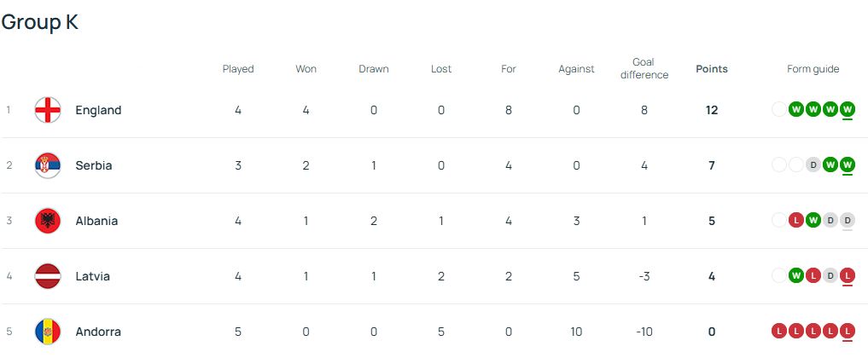Click the Albania flag icon
Viewport: 868px width, 358px height.
[48, 221]
